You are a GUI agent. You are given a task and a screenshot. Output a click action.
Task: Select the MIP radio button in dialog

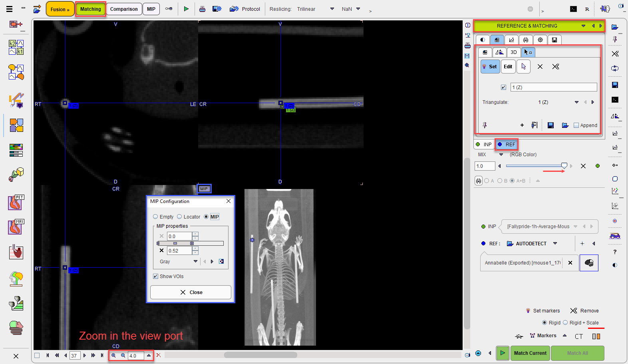206,217
